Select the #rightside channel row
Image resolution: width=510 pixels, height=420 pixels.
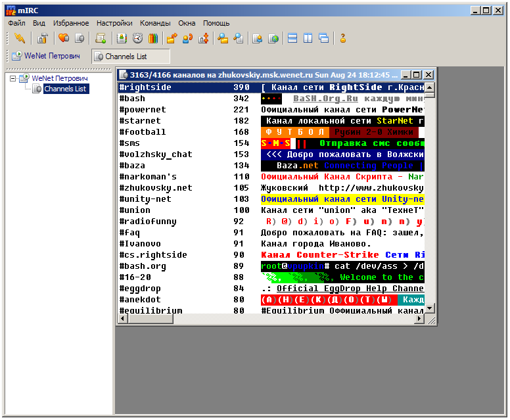pyautogui.click(x=271, y=87)
